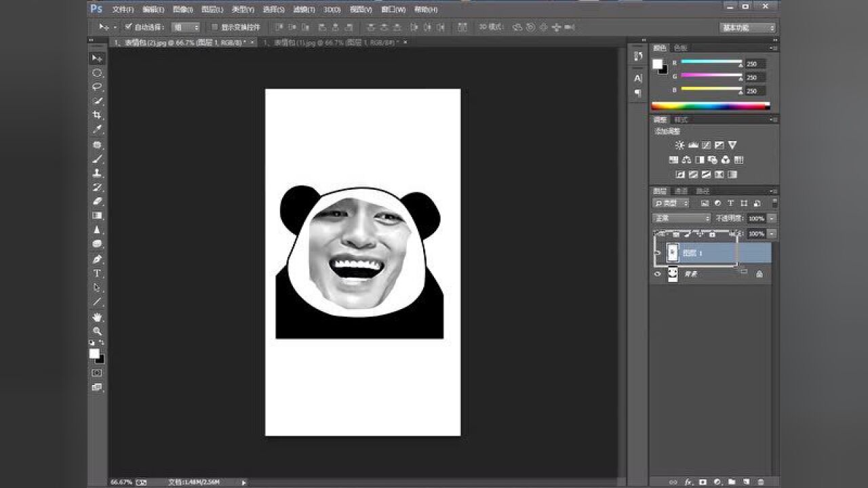Add a Color Balance adjustment
The image size is (868, 488).
click(x=686, y=160)
